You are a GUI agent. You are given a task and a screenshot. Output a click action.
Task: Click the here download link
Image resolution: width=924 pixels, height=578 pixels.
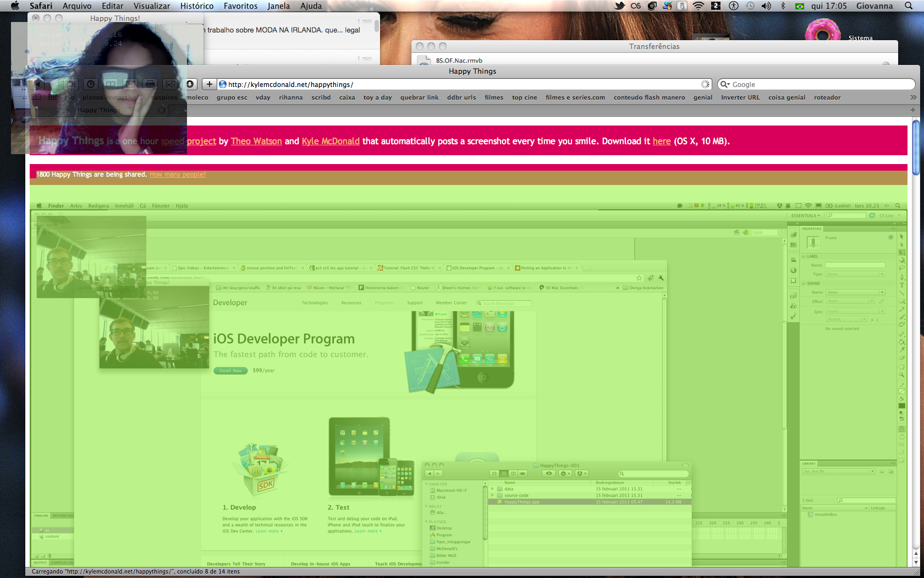(662, 141)
